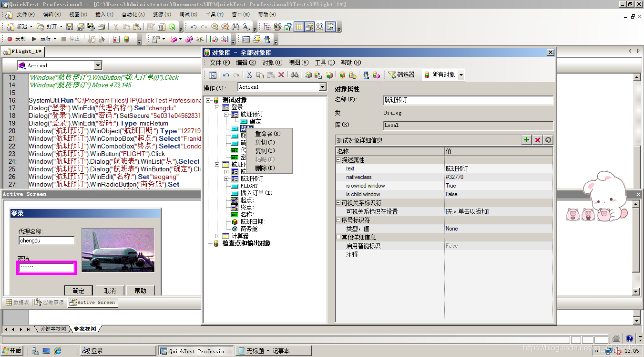This screenshot has width=644, height=357.
Task: Click the Internet Explorer icon in the taskbar
Action: (x=58, y=351)
